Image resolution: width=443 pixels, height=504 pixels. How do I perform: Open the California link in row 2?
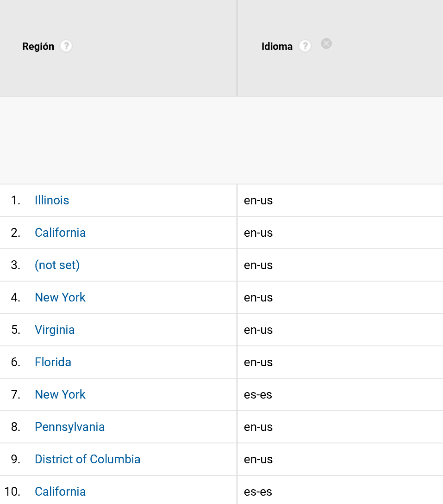60,233
